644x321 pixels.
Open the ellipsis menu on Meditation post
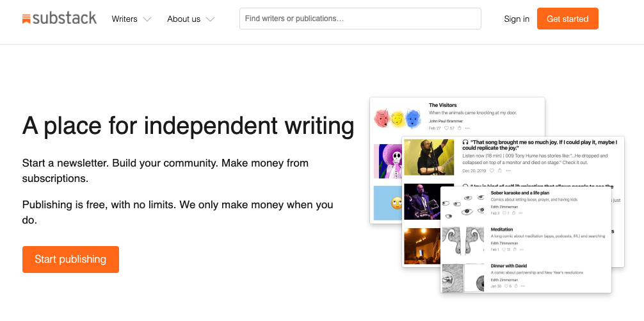(522, 249)
